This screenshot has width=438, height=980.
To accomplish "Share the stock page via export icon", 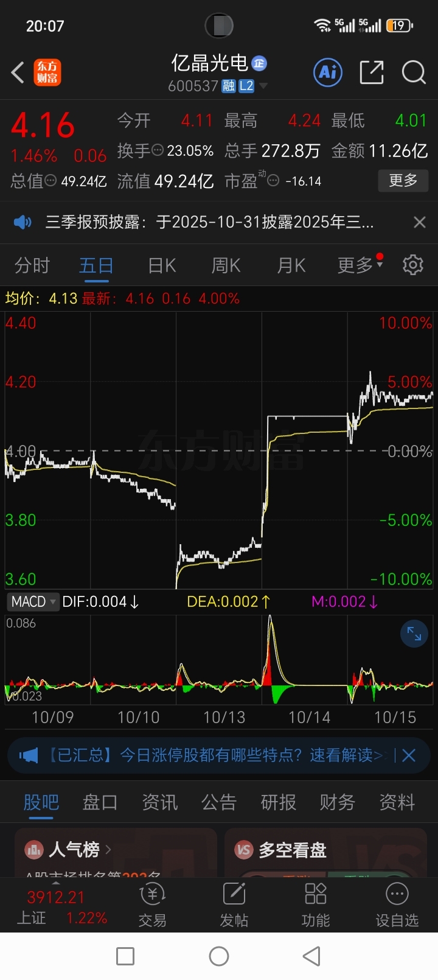I will (372, 72).
